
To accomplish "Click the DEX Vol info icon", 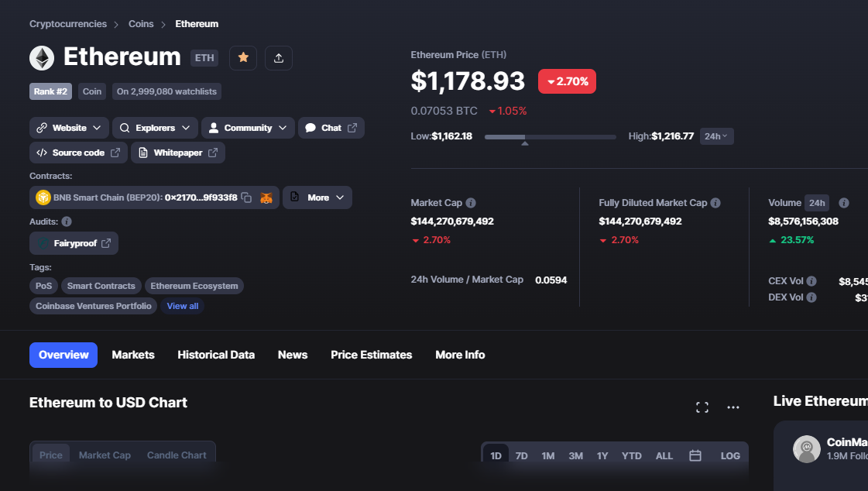I will point(811,297).
